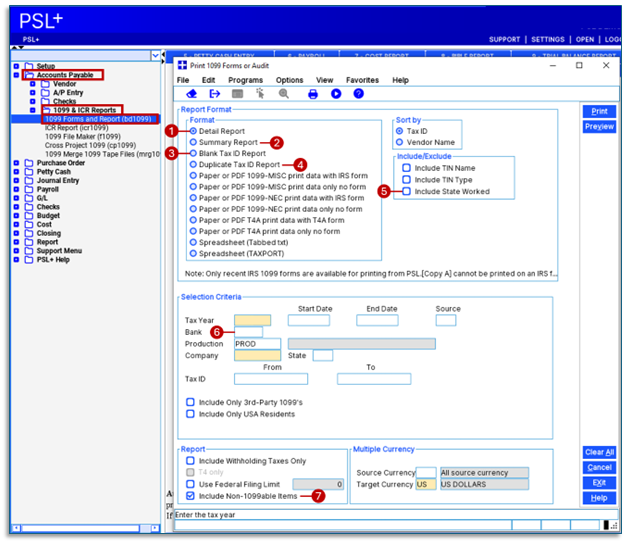This screenshot has width=626, height=542.
Task: Open the PSL+ Help folder icon
Action: [29, 259]
